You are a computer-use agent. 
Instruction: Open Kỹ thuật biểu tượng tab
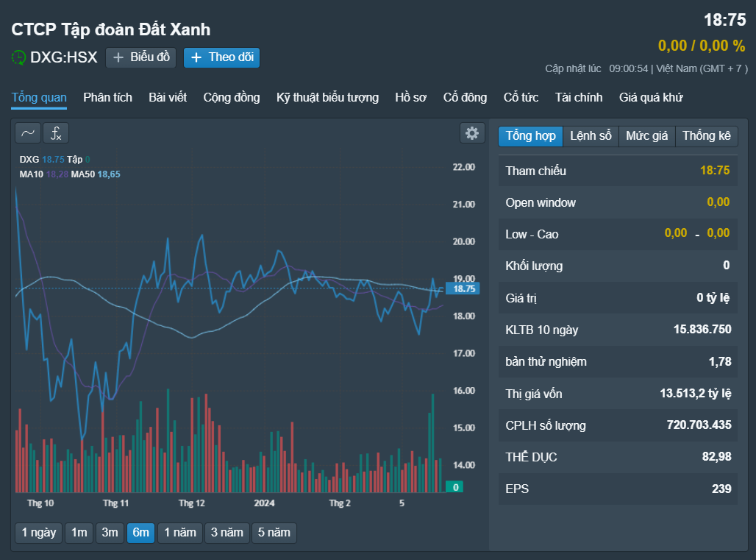[327, 97]
